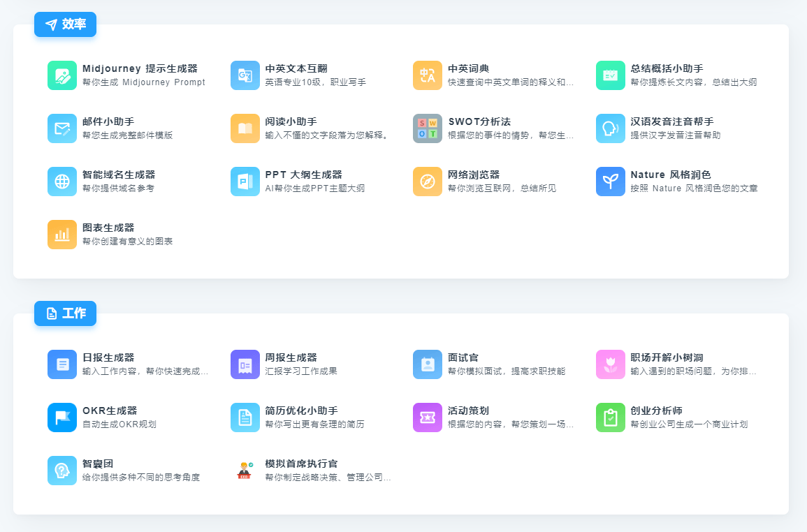
Task: Click the 效率 category header
Action: 65,24
